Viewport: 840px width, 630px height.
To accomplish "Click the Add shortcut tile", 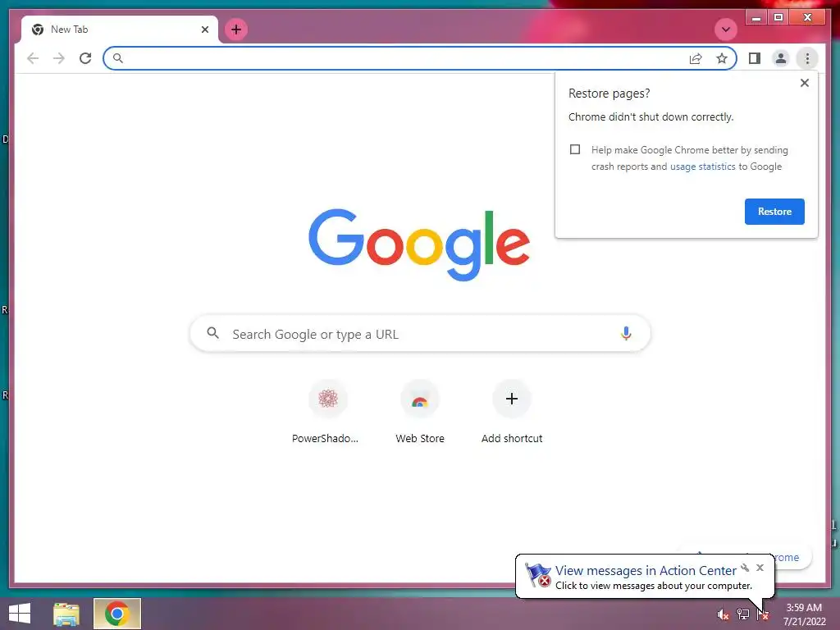I will coord(512,412).
